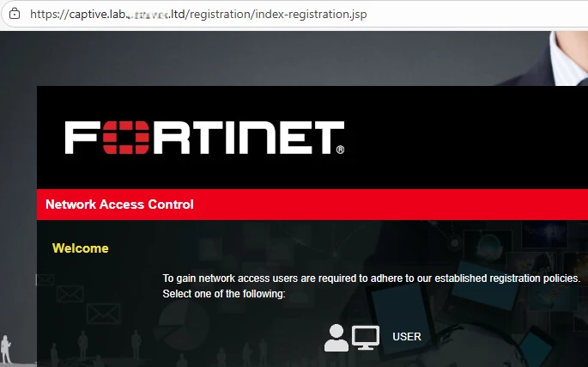Click the Network Access Control heading
The height and width of the screenshot is (367, 588).
[119, 205]
